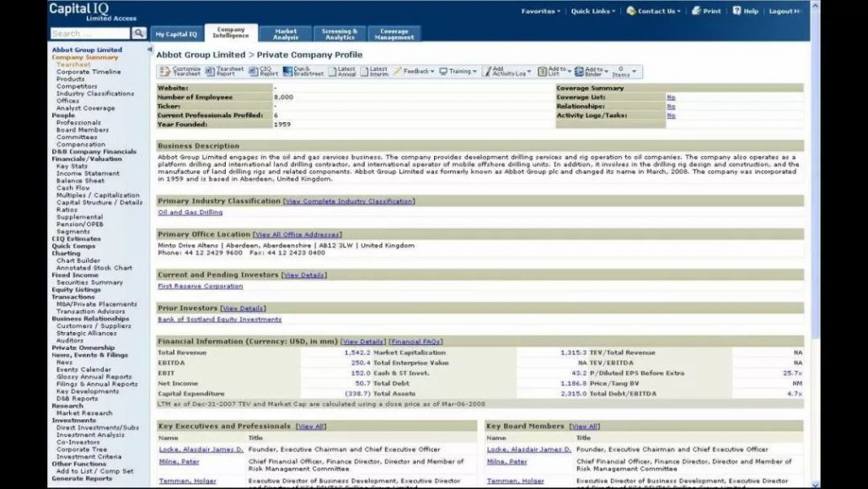Open Balance Sheet in the sidebar
Image resolution: width=868 pixels, height=489 pixels.
point(80,180)
